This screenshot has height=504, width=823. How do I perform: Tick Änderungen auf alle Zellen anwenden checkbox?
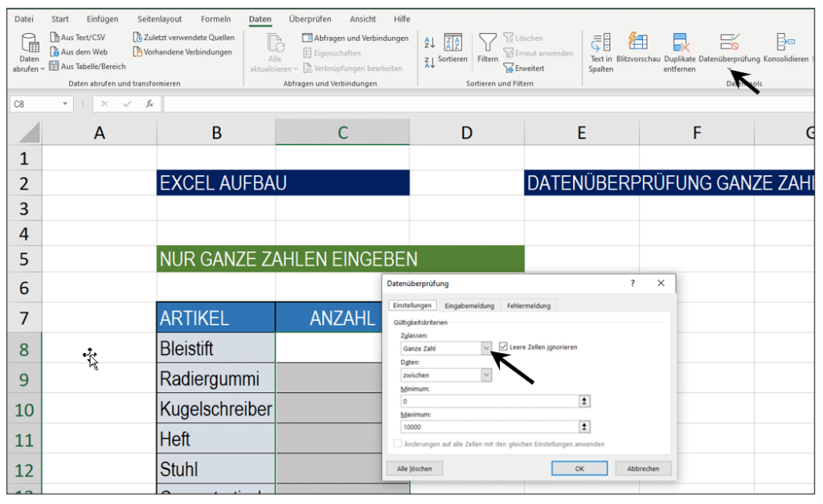398,444
